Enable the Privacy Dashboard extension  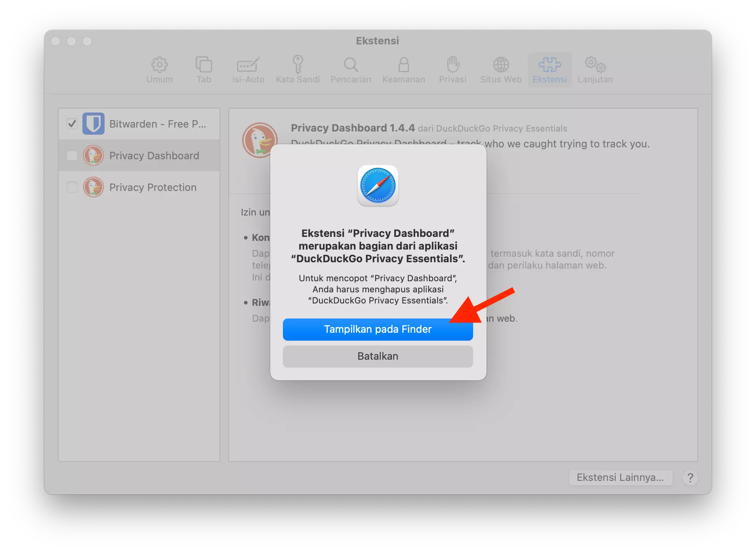tap(72, 155)
